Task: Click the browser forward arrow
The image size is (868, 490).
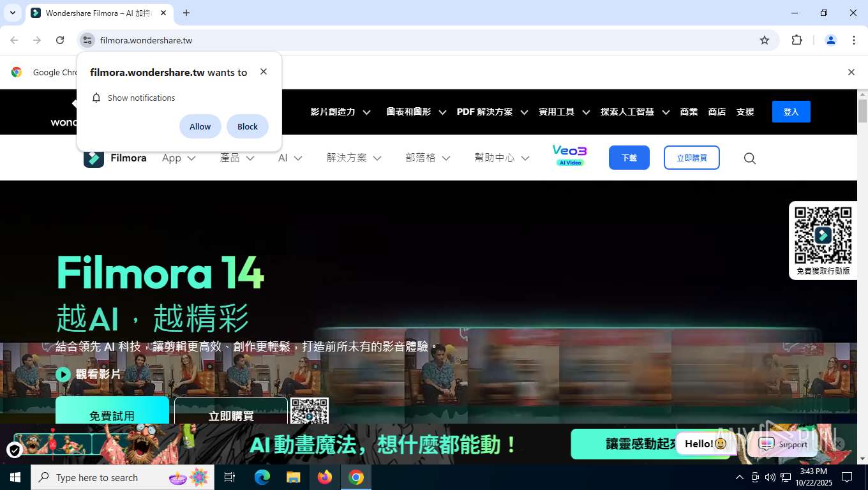Action: point(37,40)
